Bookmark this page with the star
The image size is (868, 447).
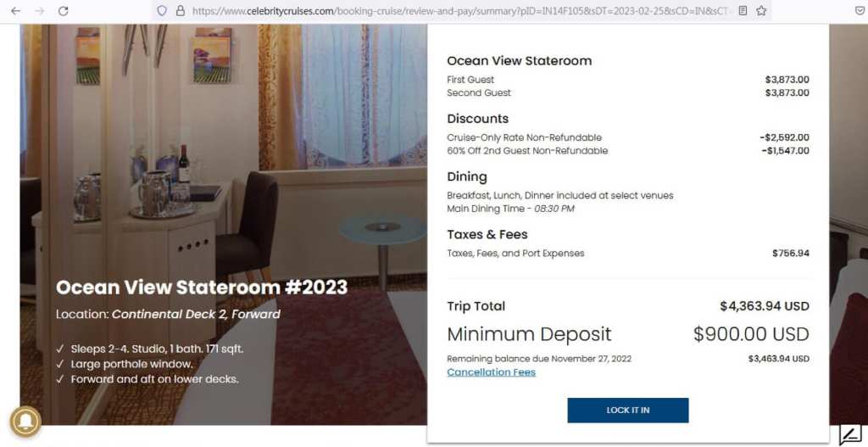pyautogui.click(x=761, y=10)
